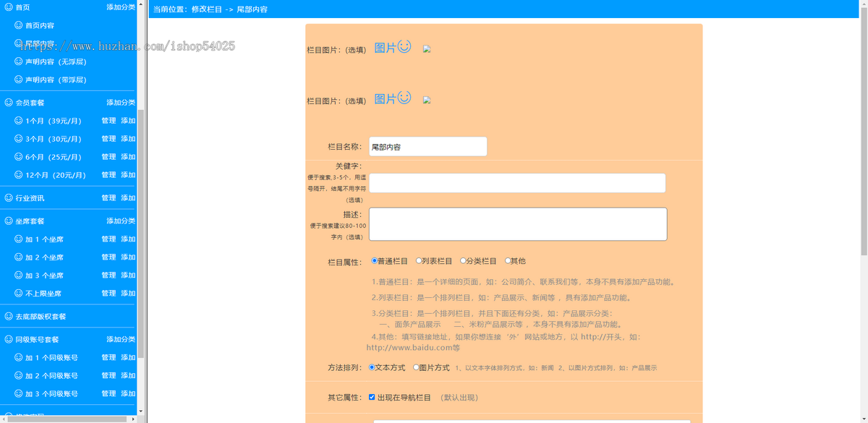Select the 其他 column attribute radio button
This screenshot has width=868, height=423.
pos(508,260)
